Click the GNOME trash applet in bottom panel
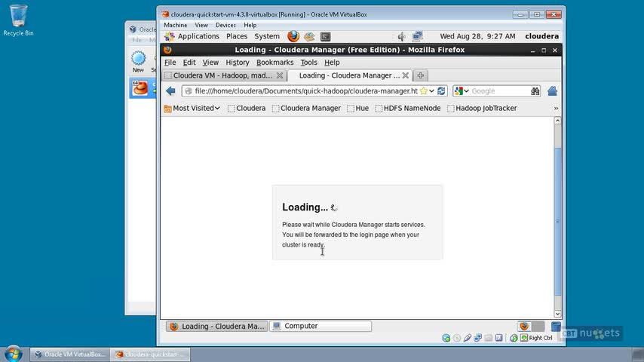Viewport: 644px width, 362px height. click(x=556, y=327)
